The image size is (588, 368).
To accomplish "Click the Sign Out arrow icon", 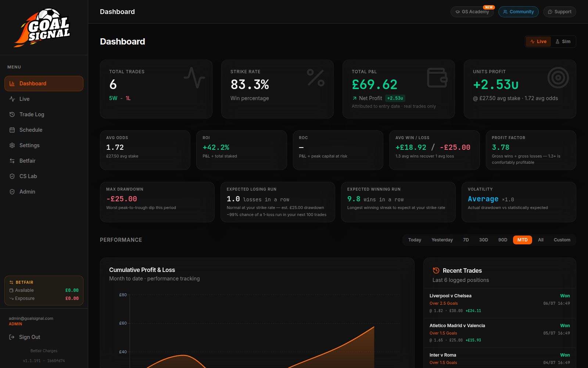I will 12,337.
